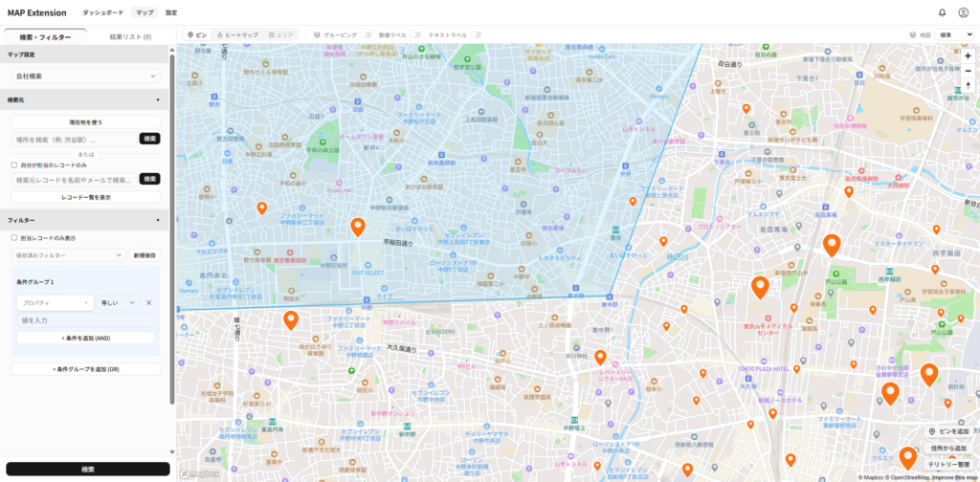Switch to 結果リスト (0) tab
Screen dimensions: 980x482
pyautogui.click(x=130, y=37)
